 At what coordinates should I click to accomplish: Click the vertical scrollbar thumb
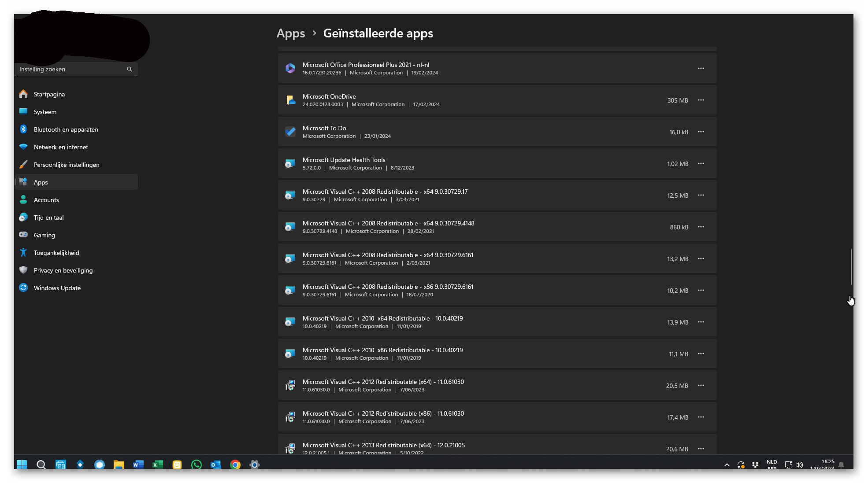pos(851,267)
